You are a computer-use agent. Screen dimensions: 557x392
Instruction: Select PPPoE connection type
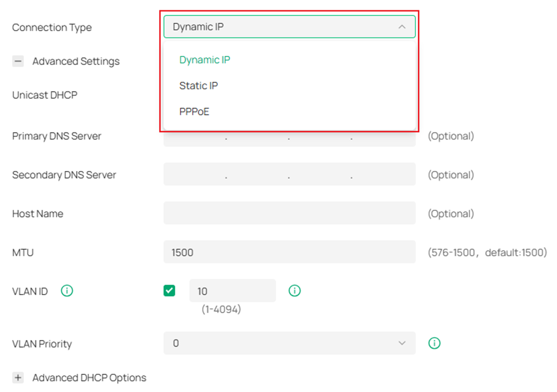[194, 111]
